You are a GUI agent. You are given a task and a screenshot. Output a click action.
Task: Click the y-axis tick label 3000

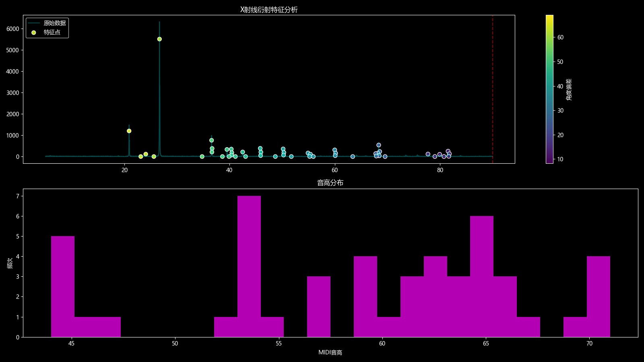[x=12, y=93]
